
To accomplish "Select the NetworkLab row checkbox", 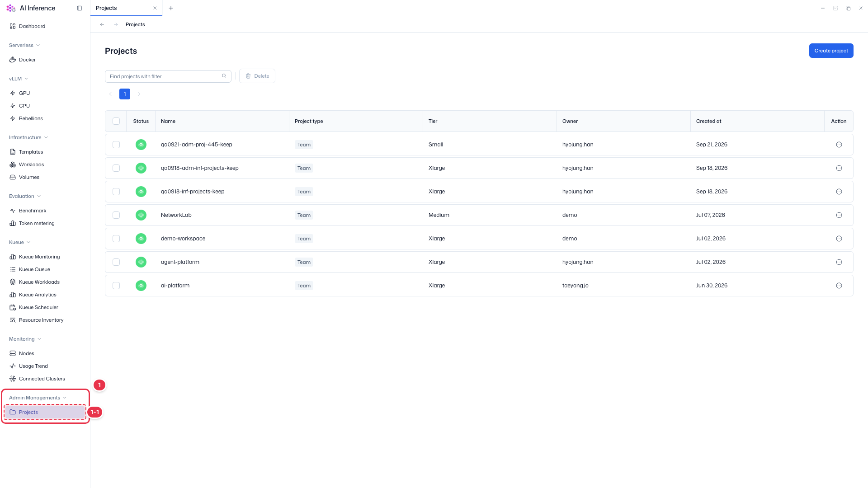I will [x=116, y=215].
